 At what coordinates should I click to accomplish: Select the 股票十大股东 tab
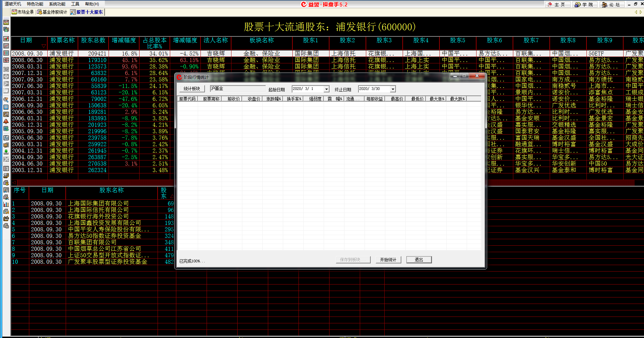point(87,12)
